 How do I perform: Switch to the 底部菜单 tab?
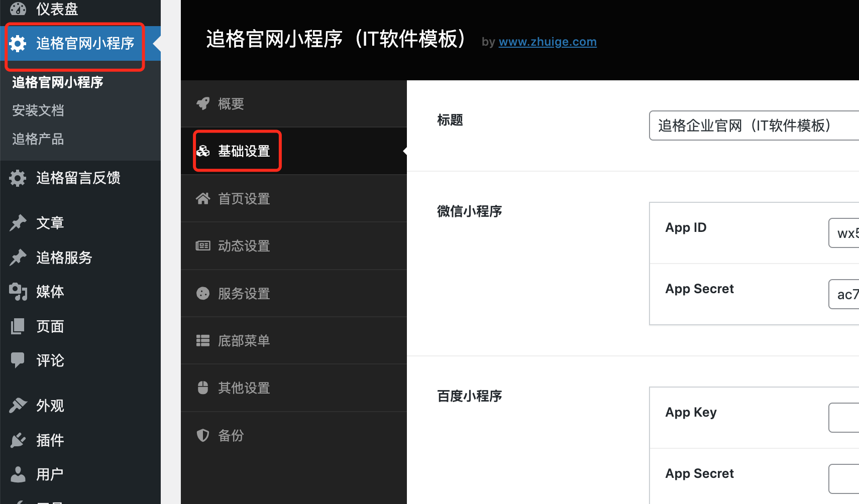click(x=294, y=341)
